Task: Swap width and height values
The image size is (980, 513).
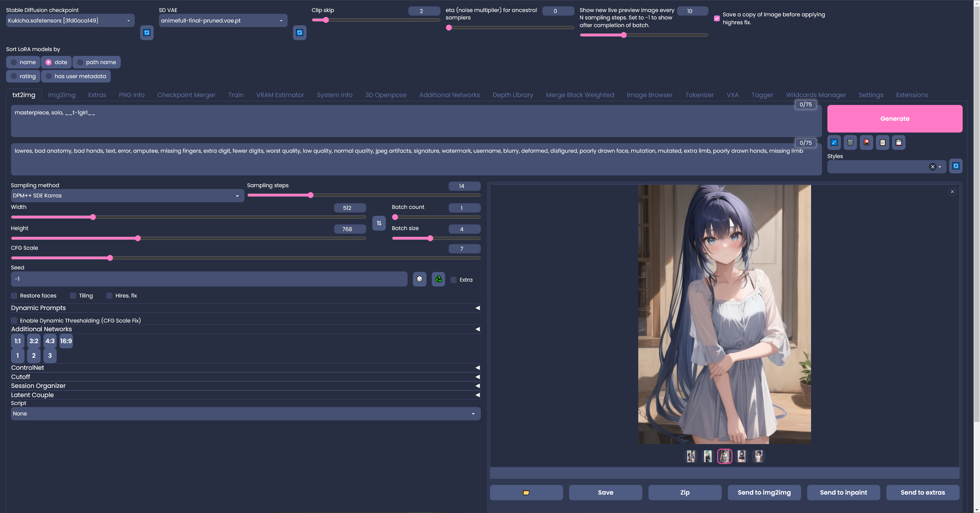Action: coord(378,223)
